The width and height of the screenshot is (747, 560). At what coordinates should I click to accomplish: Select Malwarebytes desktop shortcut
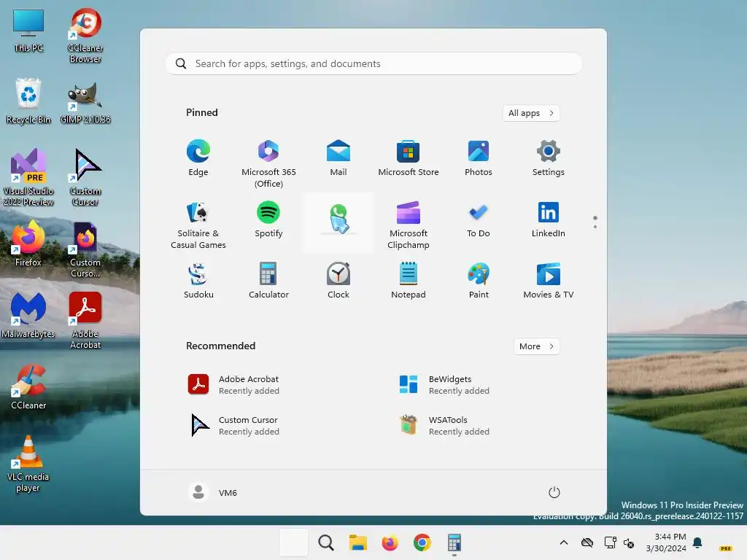[28, 315]
